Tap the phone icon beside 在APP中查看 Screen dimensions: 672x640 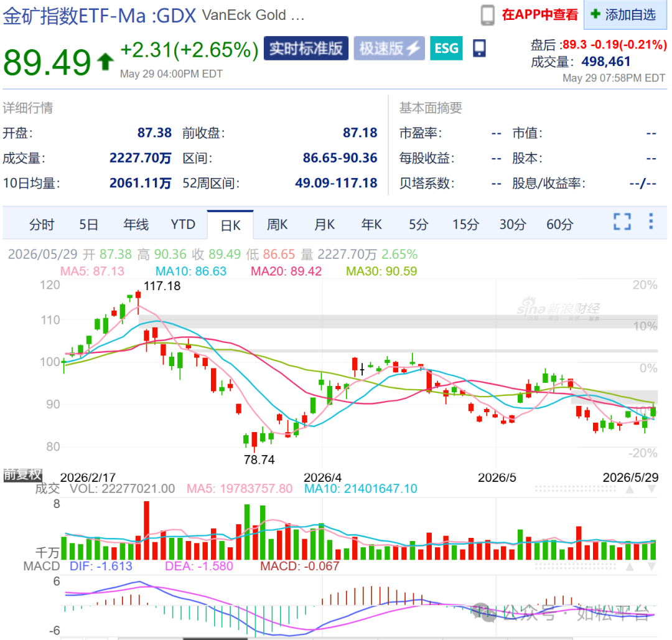point(487,15)
